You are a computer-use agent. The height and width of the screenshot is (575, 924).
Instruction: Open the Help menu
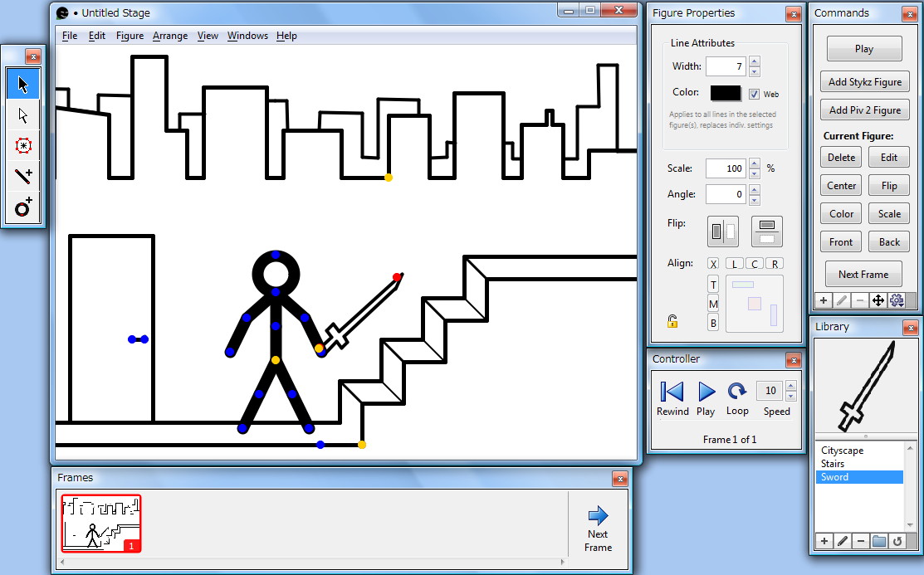pos(286,36)
